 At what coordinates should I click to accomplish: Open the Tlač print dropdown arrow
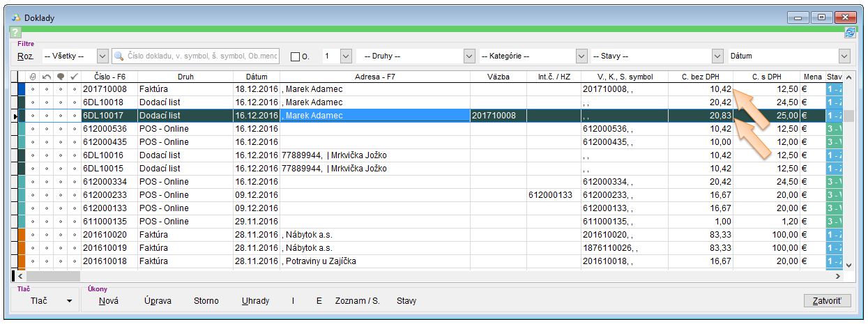(69, 301)
